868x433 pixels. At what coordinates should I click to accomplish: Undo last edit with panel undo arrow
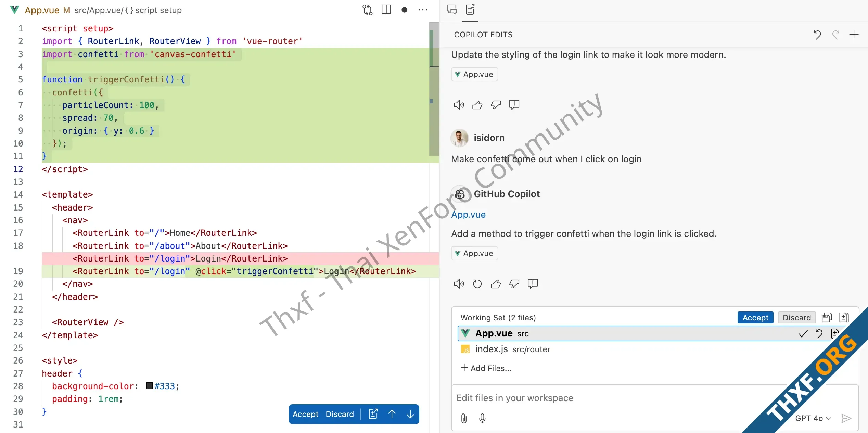[817, 34]
